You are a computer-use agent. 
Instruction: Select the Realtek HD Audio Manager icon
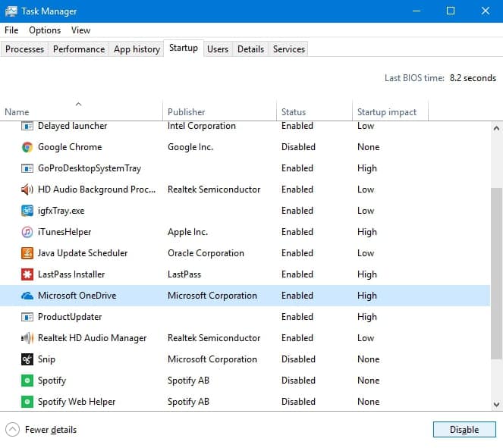pos(27,338)
